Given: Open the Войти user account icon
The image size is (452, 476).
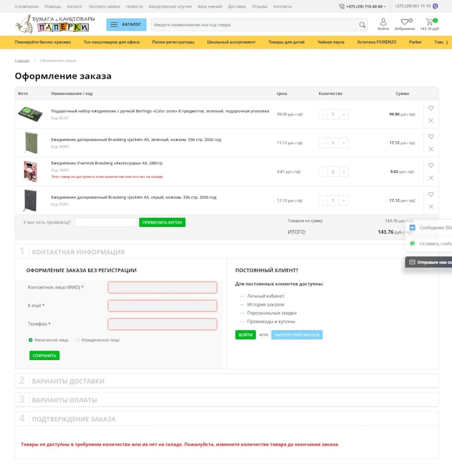Looking at the screenshot, I should (x=383, y=22).
